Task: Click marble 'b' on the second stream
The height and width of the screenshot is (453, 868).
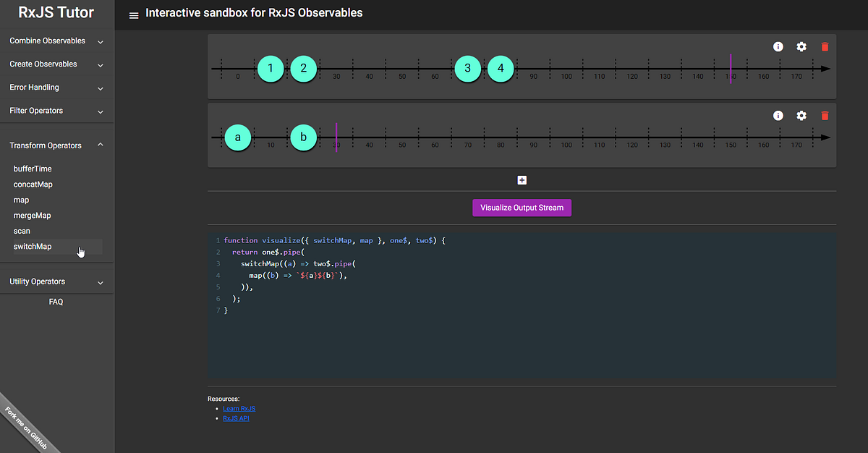Action: [x=303, y=137]
